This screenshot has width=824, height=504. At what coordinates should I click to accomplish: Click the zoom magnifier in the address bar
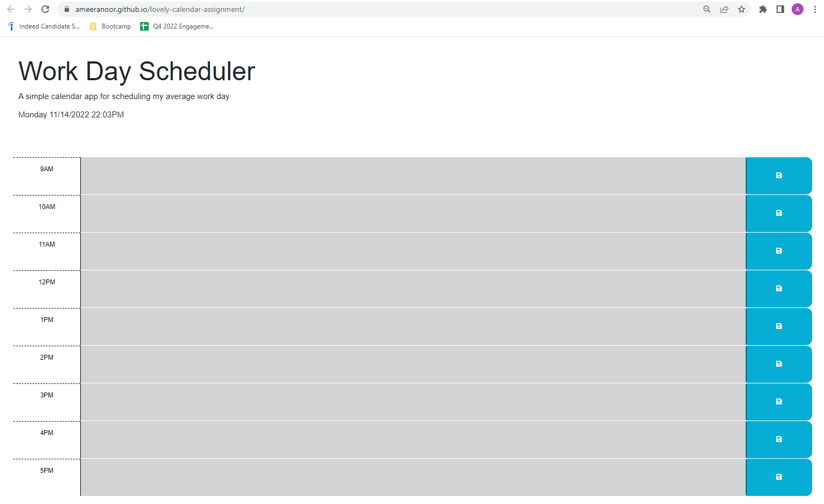(x=707, y=9)
